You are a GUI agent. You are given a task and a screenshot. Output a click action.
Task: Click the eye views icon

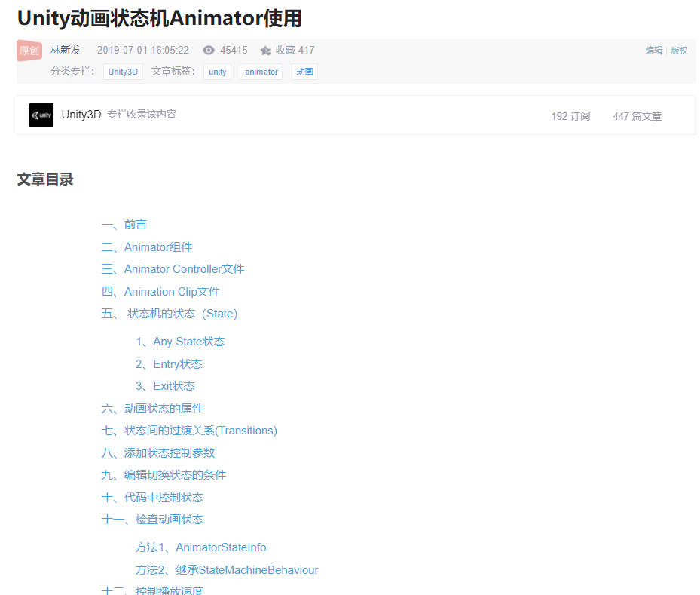(x=209, y=50)
